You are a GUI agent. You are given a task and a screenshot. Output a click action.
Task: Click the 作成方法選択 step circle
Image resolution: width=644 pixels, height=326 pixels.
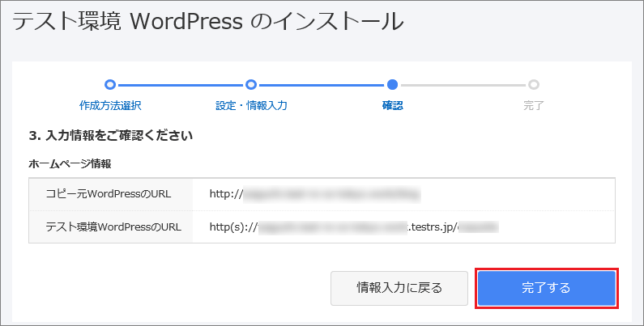[x=110, y=85]
